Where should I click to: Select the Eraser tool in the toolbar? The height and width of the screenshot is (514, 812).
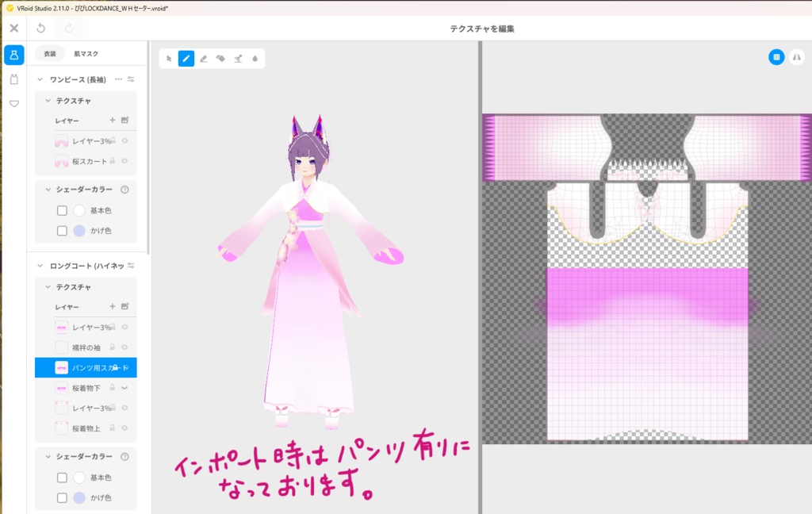click(x=204, y=58)
